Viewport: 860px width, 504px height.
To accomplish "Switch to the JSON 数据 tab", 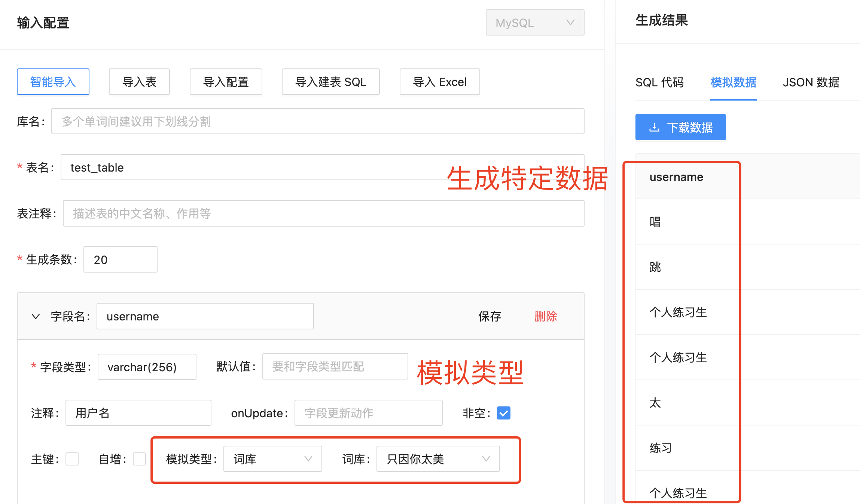I will click(811, 82).
